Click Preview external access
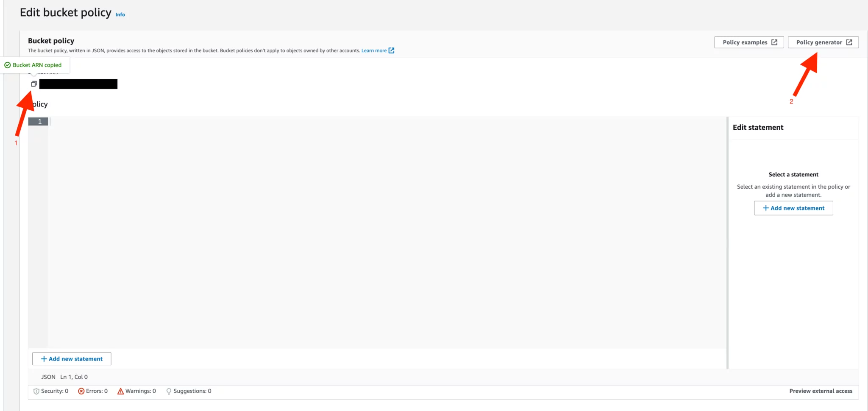The width and height of the screenshot is (868, 411). pos(820,391)
